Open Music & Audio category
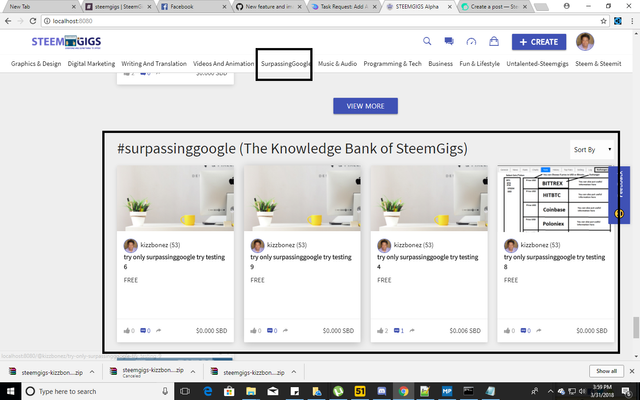640x400 pixels. point(338,64)
